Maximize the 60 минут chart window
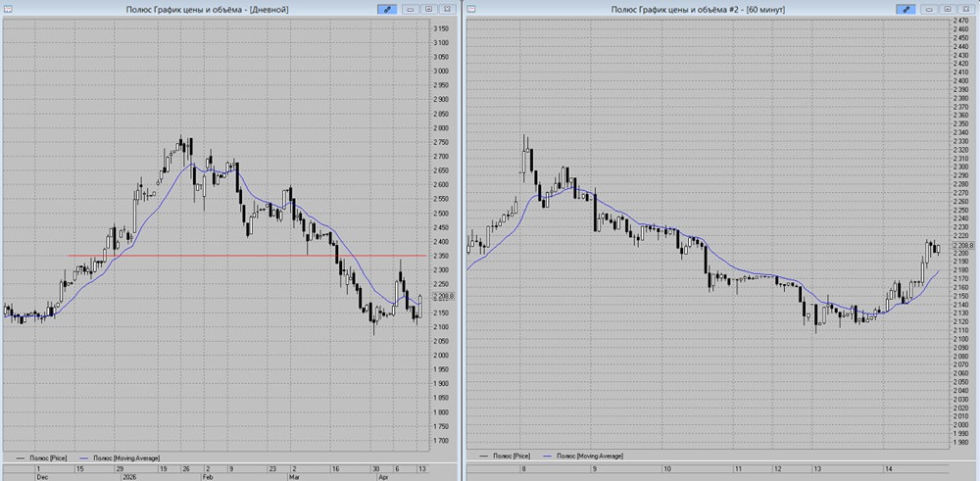The height and width of the screenshot is (481, 980). click(x=948, y=10)
